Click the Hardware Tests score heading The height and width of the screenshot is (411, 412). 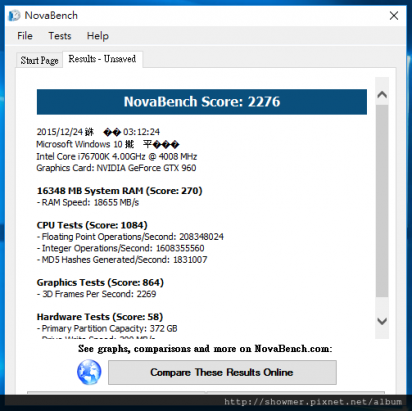(100, 317)
